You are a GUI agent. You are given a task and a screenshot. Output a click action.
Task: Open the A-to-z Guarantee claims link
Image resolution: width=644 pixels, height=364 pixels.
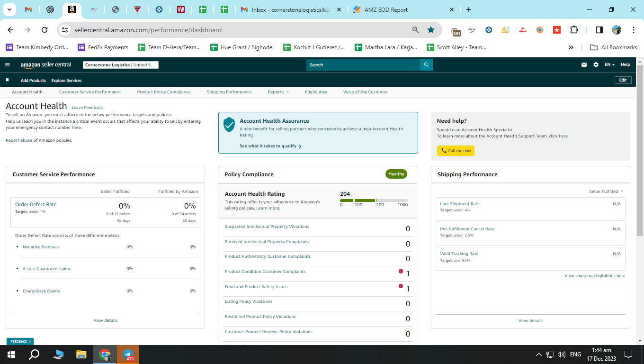(46, 269)
